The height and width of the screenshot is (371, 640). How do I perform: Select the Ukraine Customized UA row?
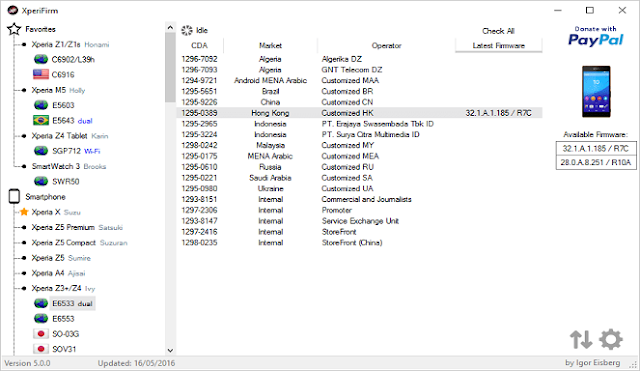tap(359, 189)
